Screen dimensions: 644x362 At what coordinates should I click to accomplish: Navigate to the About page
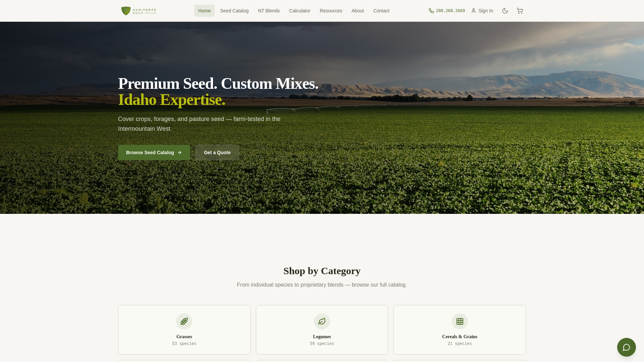(x=358, y=11)
